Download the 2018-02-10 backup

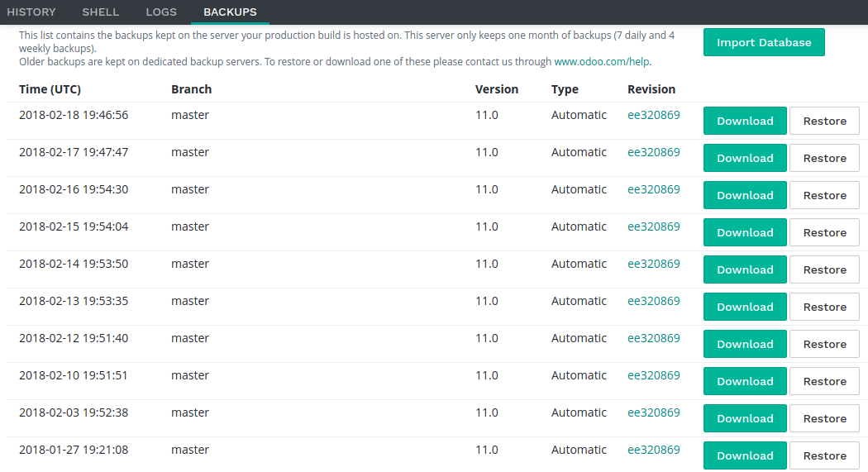click(745, 381)
